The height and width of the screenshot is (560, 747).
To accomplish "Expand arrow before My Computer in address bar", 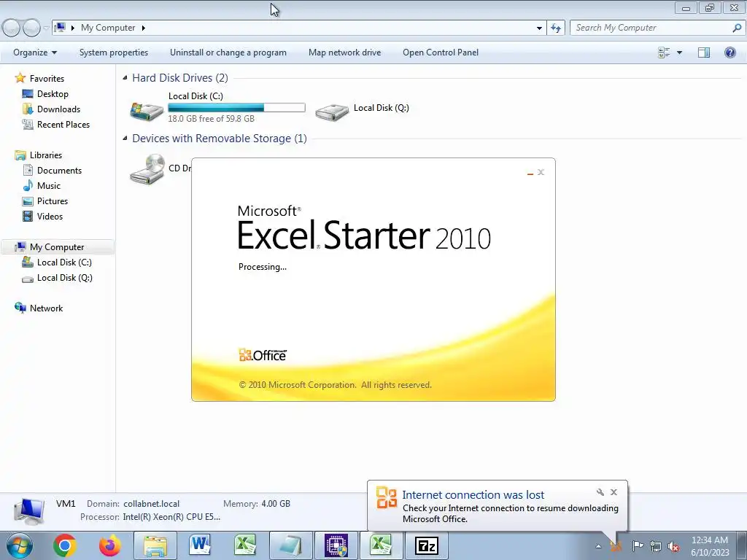I will [73, 28].
